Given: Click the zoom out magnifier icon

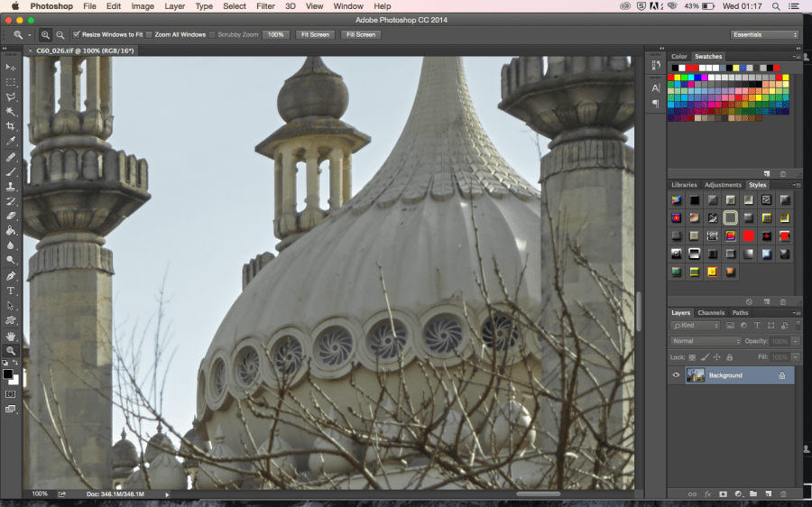Looking at the screenshot, I should tap(60, 34).
